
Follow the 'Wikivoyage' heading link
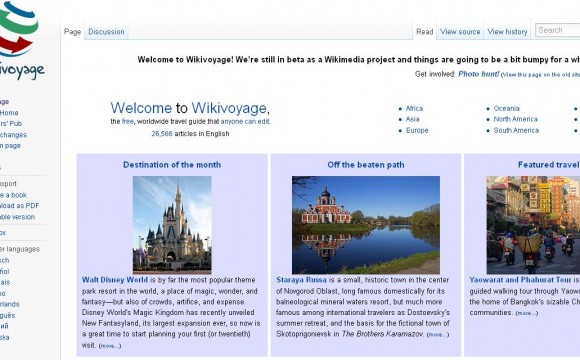[229, 108]
